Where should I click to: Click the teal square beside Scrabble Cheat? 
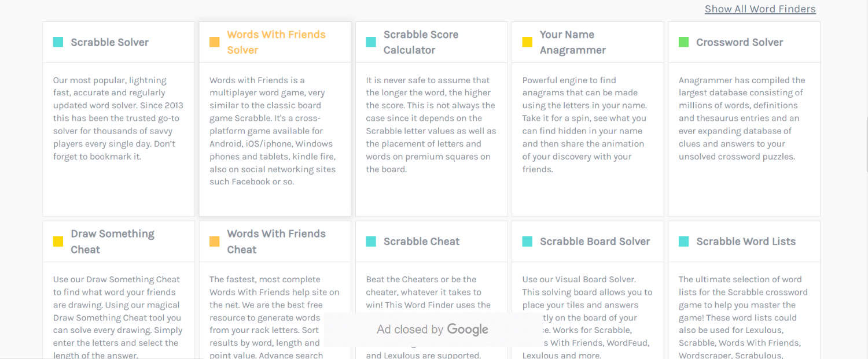click(x=371, y=242)
